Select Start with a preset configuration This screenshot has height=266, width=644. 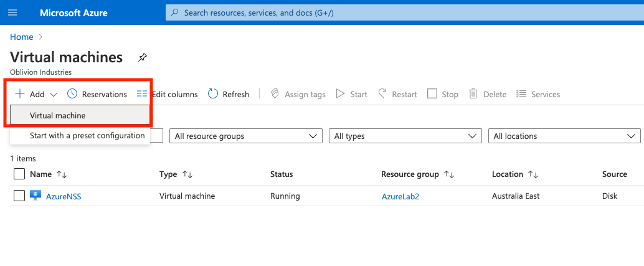tap(87, 135)
